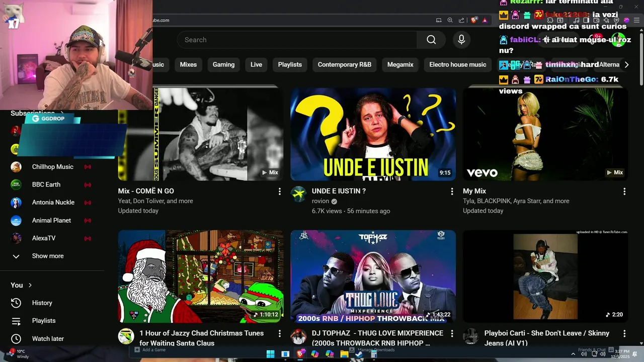The height and width of the screenshot is (362, 644).
Task: Open the rovion channel avatar
Action: click(x=299, y=194)
